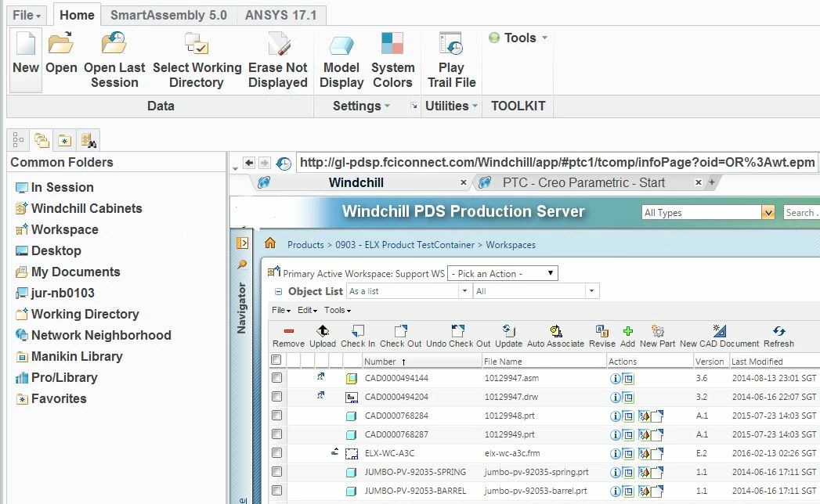This screenshot has height=504, width=820.
Task: Check the box for CAD0000768284
Action: pos(276,415)
